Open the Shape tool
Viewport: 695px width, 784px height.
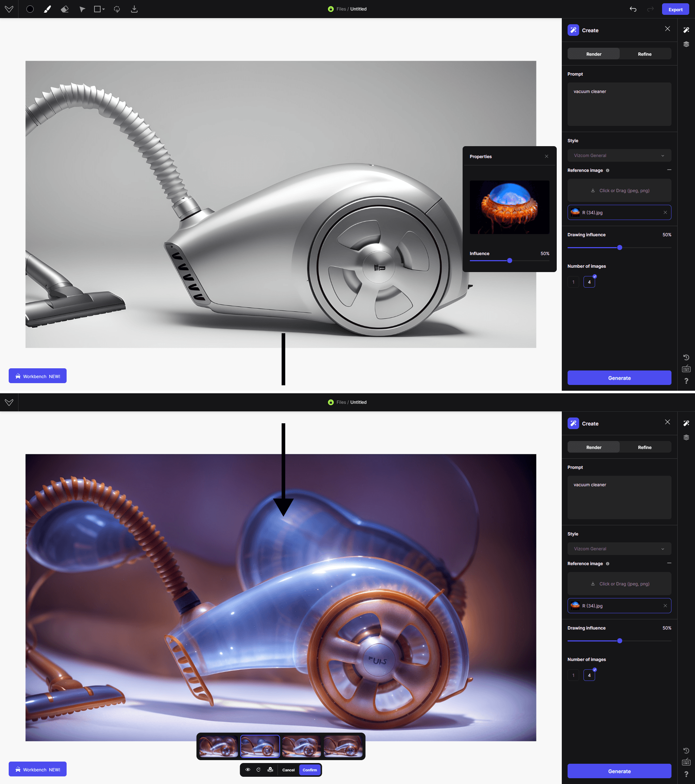click(98, 9)
